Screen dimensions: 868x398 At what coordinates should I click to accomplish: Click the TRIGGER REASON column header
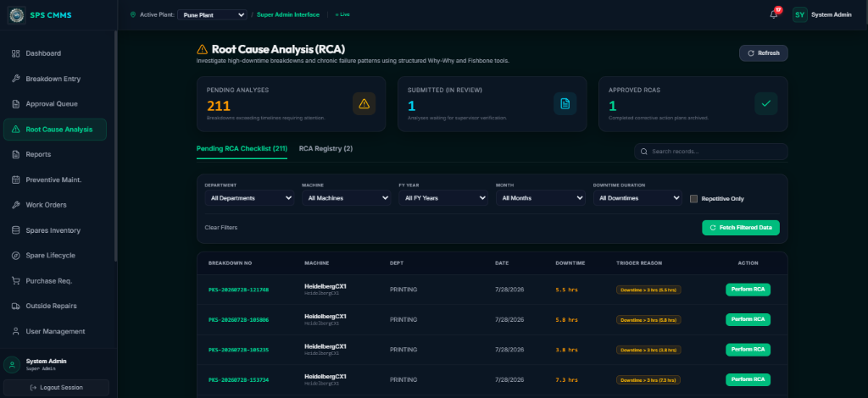click(639, 263)
